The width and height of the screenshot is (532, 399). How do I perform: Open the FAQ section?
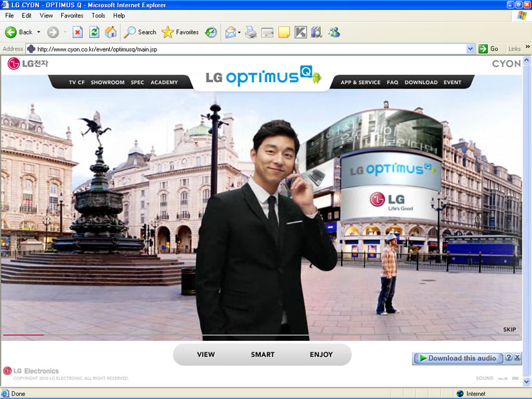click(393, 83)
